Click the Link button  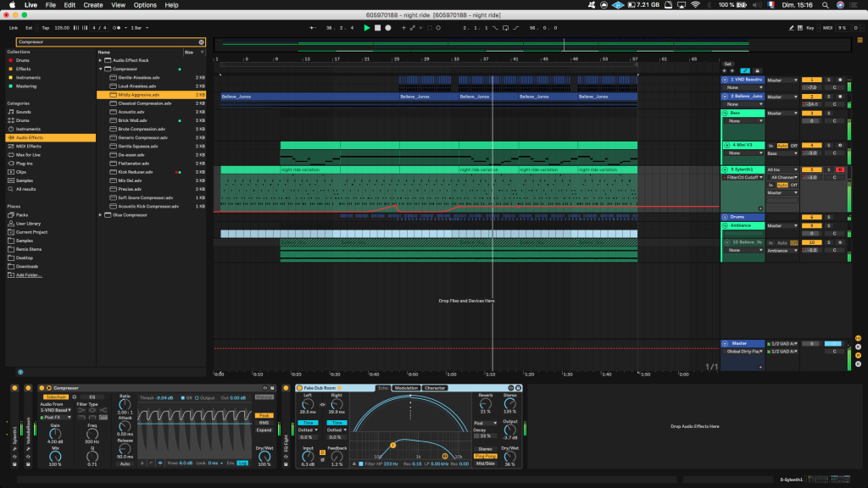14,28
